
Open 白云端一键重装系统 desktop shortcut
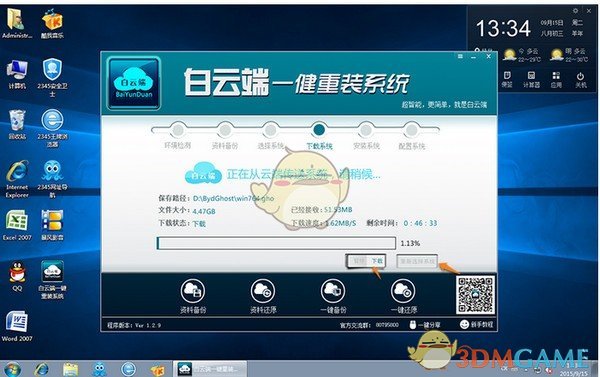(x=52, y=280)
